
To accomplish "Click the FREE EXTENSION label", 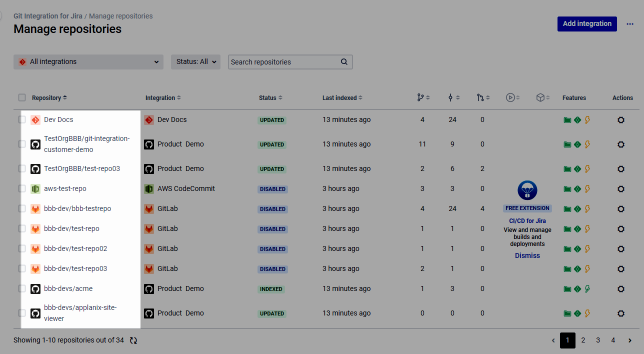I will 527,208.
